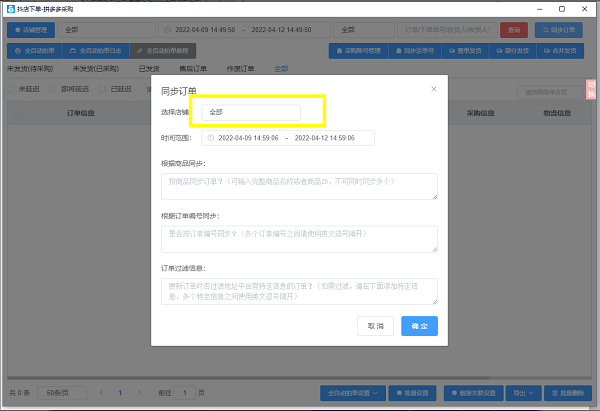Close the 同步订单 dialog with the X icon
The width and height of the screenshot is (600, 411).
coord(434,89)
